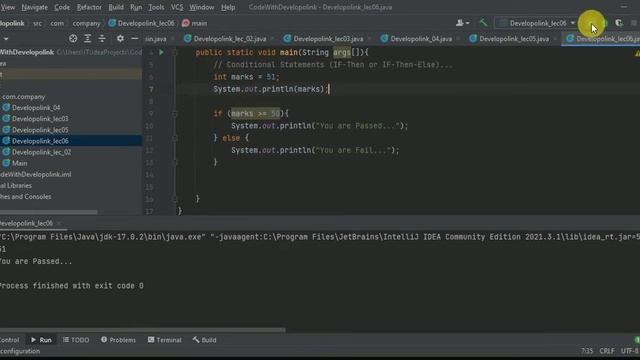Viewport: 640px width, 360px height.
Task: Select Developolink_lec05 class in project tree
Action: pos(40,129)
